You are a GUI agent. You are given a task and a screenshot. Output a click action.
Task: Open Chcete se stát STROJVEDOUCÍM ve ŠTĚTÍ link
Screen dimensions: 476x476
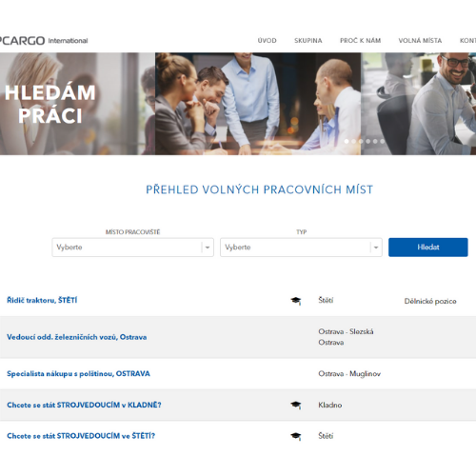(81, 436)
